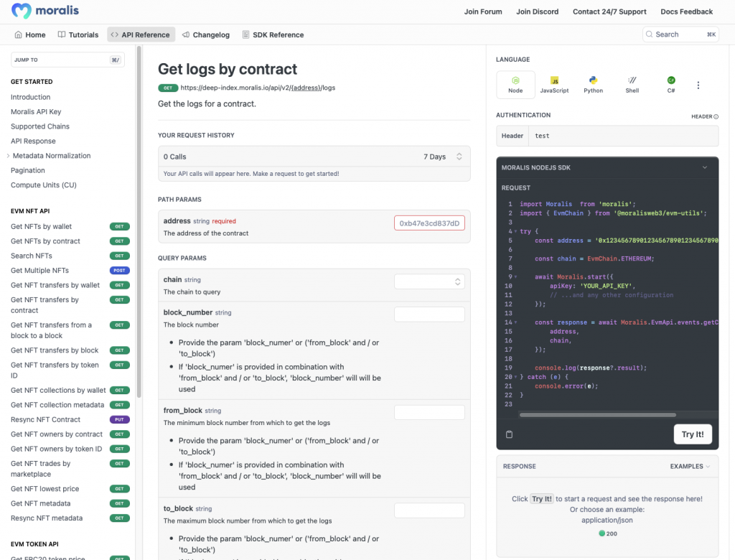Click the Authentication header value field
Image resolution: width=735 pixels, height=560 pixels.
pos(623,136)
